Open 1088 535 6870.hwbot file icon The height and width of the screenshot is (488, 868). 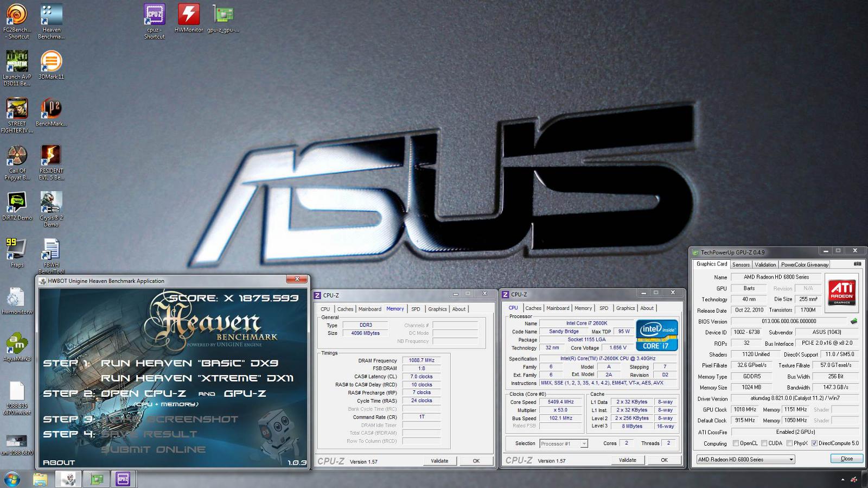click(x=17, y=398)
